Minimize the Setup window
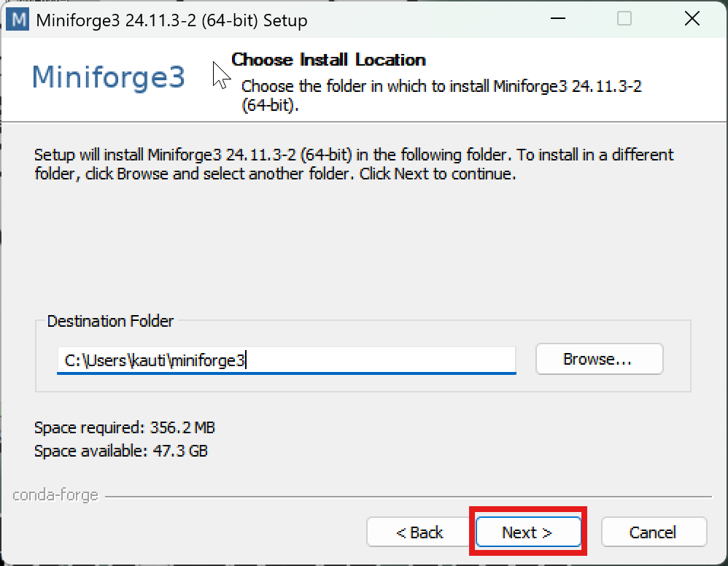Viewport: 728px width, 566px height. [x=558, y=20]
